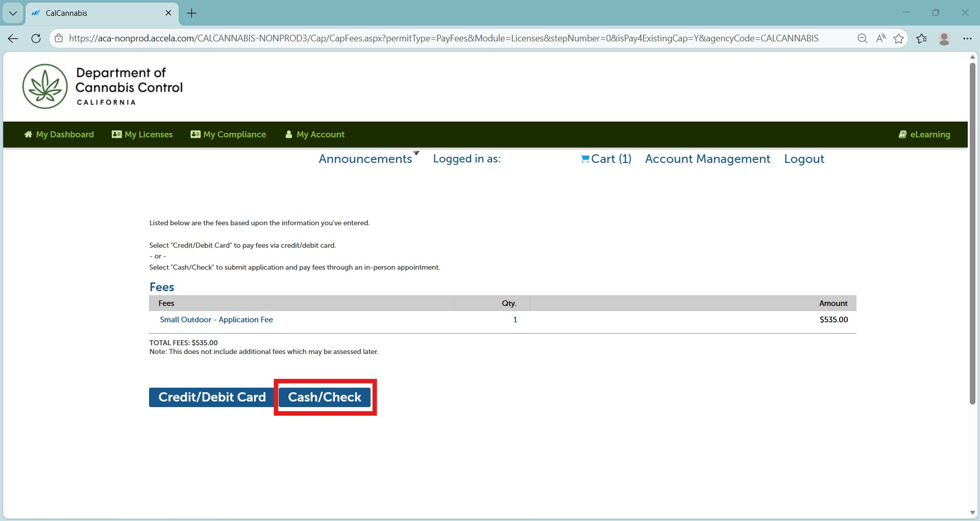Click the site info lock icon
The height and width of the screenshot is (521, 980).
click(x=59, y=38)
